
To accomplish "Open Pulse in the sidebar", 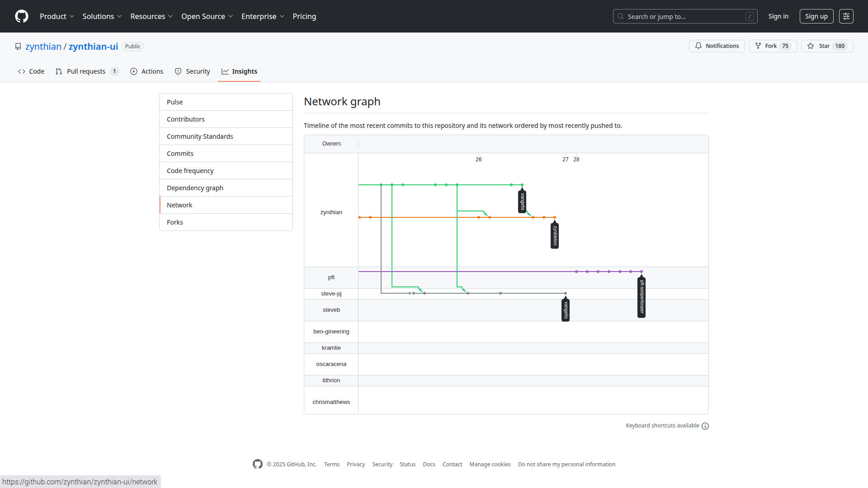I will [226, 102].
